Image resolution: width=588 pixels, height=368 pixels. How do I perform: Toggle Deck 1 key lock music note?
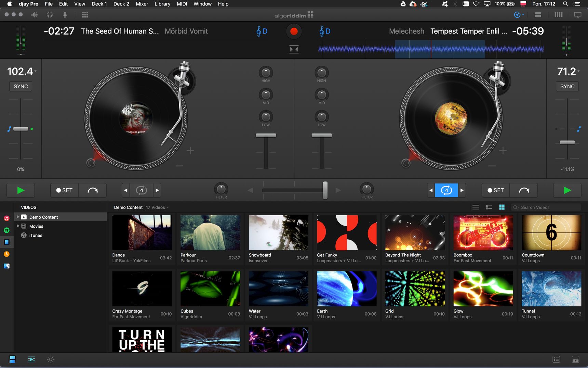[9, 129]
